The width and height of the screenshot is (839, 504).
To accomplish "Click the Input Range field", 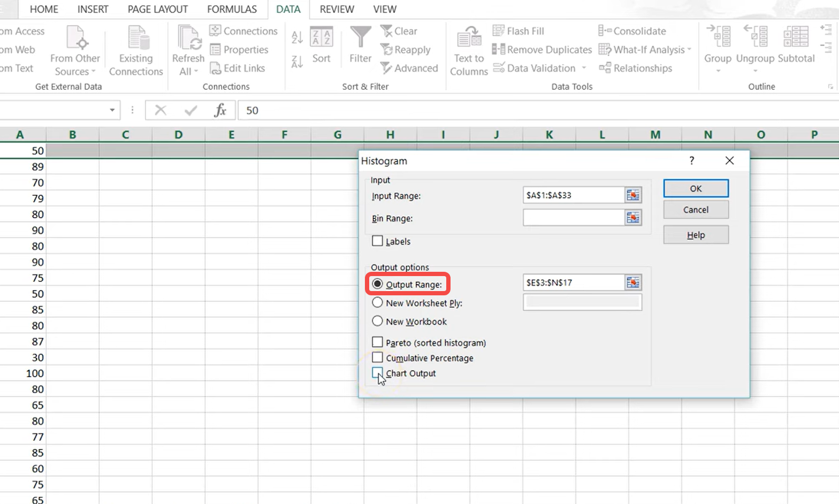I will 574,195.
